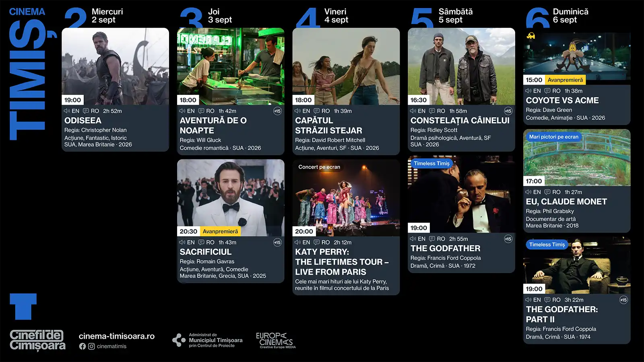Click the '3h 22m' duration text
The width and height of the screenshot is (644, 362).
tap(574, 300)
